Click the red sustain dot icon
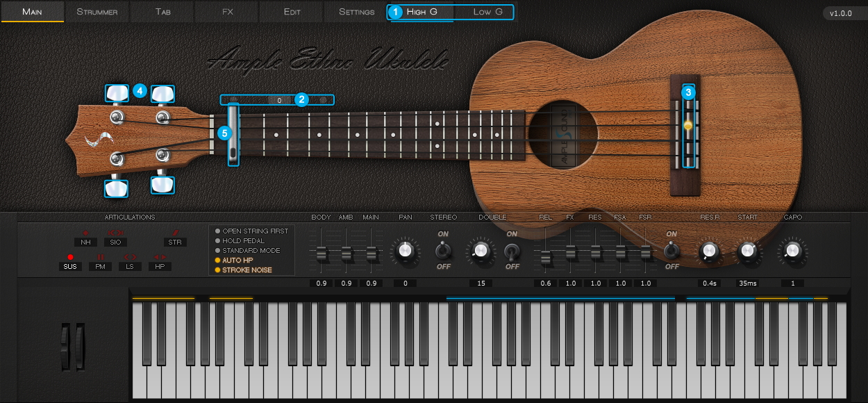 (70, 257)
